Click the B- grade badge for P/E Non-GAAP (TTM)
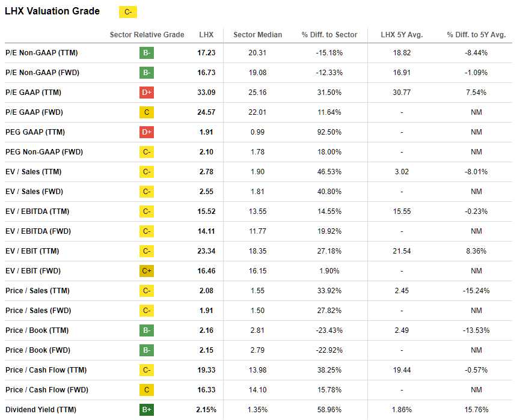 147,53
